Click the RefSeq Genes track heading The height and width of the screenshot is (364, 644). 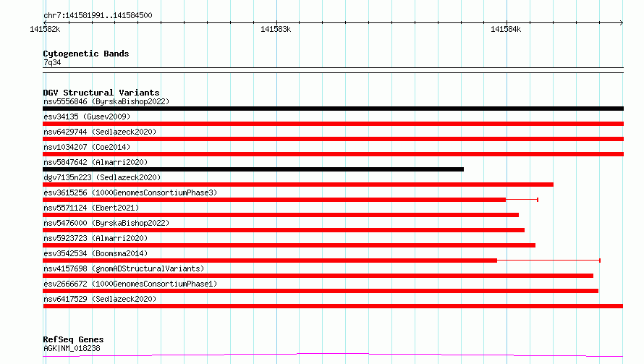point(73,339)
